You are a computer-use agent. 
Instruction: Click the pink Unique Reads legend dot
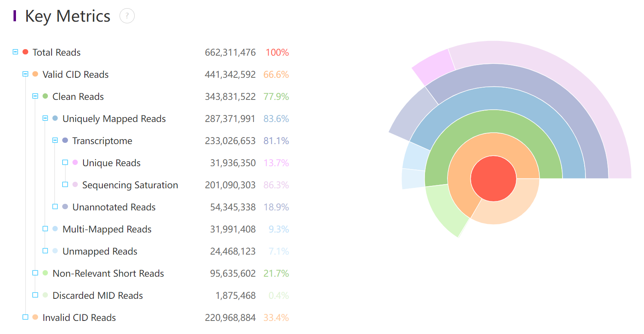click(75, 162)
